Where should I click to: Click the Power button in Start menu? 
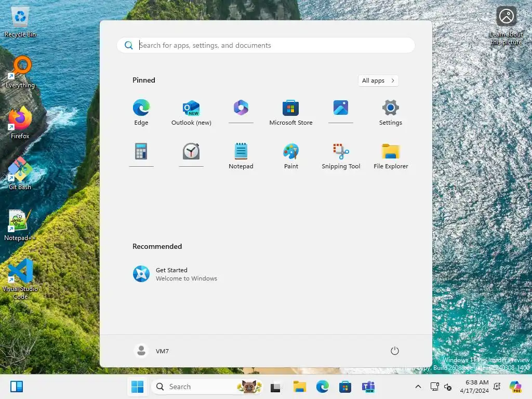point(394,351)
